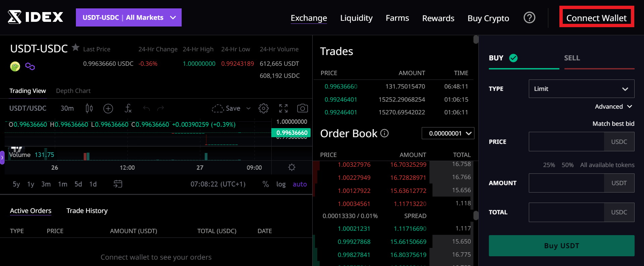Go to the Liquidity page
This screenshot has width=644, height=266.
coord(356,18)
